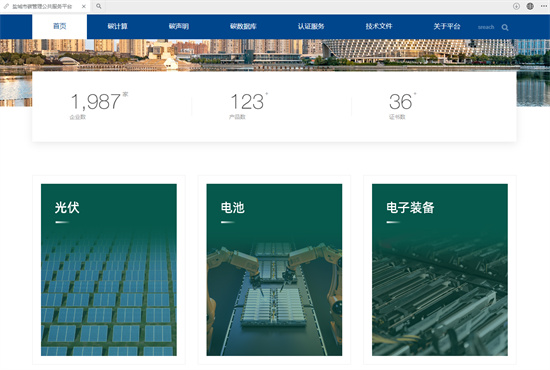Open the three-dots browser menu
The image size is (550, 370).
[544, 6]
